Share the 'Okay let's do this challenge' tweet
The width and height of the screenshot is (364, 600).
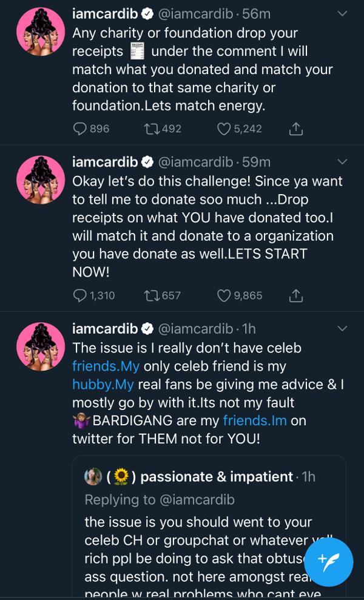295,295
